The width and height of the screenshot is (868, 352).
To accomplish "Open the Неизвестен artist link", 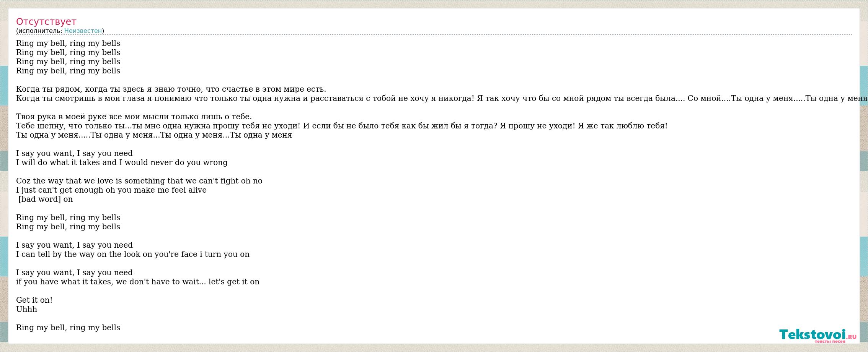I will pos(83,31).
